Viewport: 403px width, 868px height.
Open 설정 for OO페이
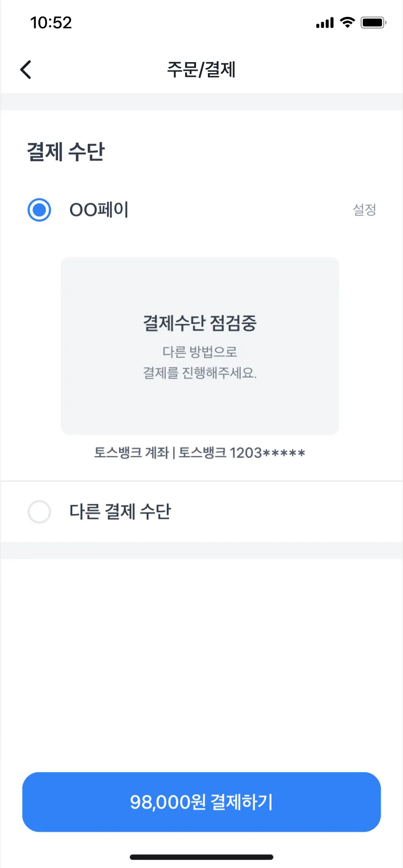tap(364, 210)
